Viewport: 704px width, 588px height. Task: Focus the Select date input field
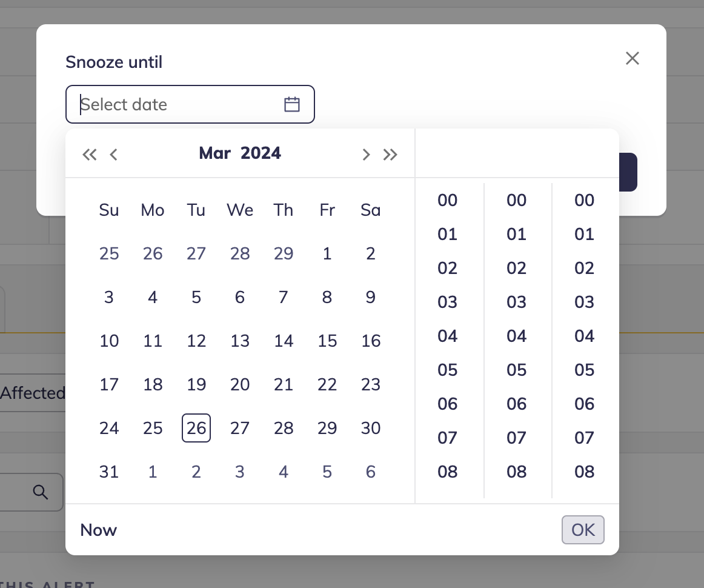click(x=170, y=104)
